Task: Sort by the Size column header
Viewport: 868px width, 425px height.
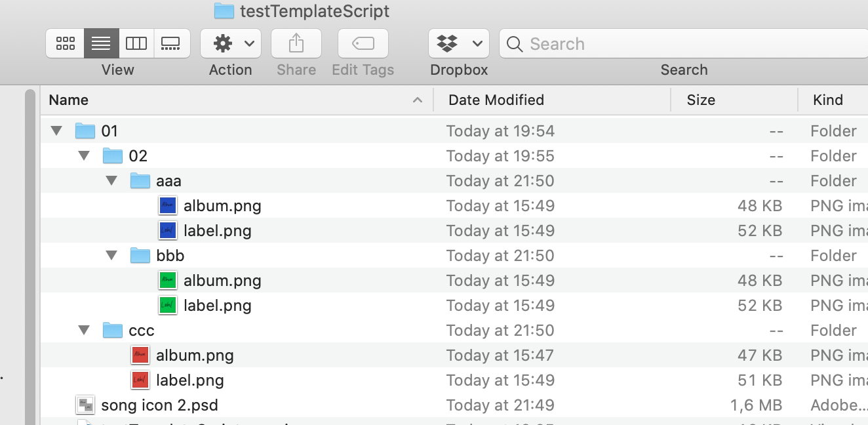Action: pyautogui.click(x=700, y=100)
